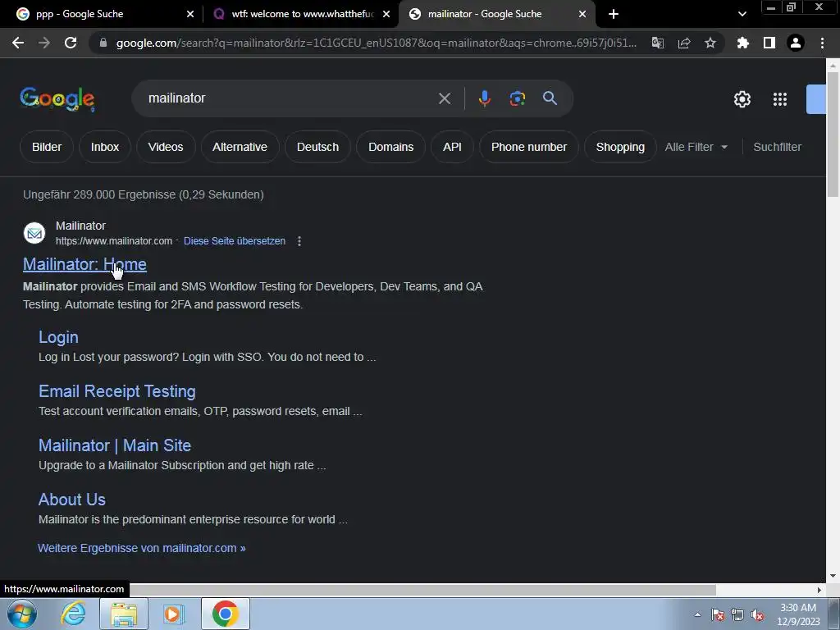Open the 'Mailinator: Home' result link
The image size is (840, 630).
(x=84, y=264)
